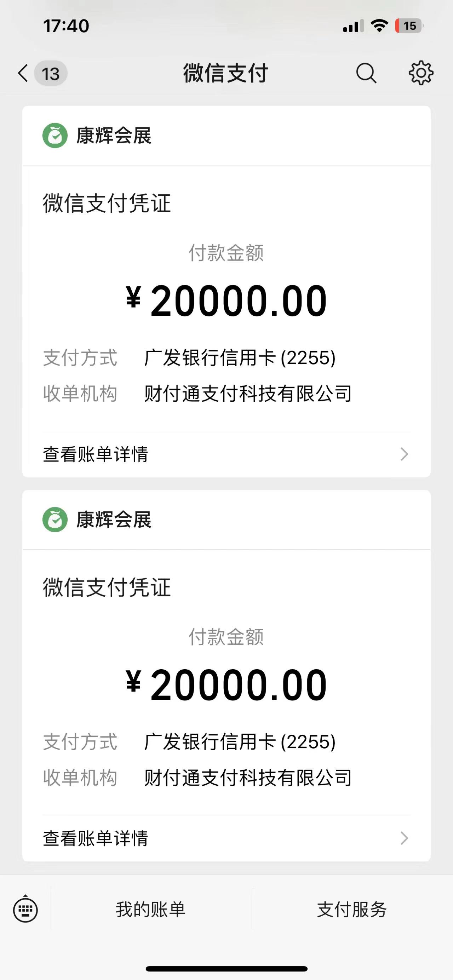Tap the home indicator bar

coord(226,969)
